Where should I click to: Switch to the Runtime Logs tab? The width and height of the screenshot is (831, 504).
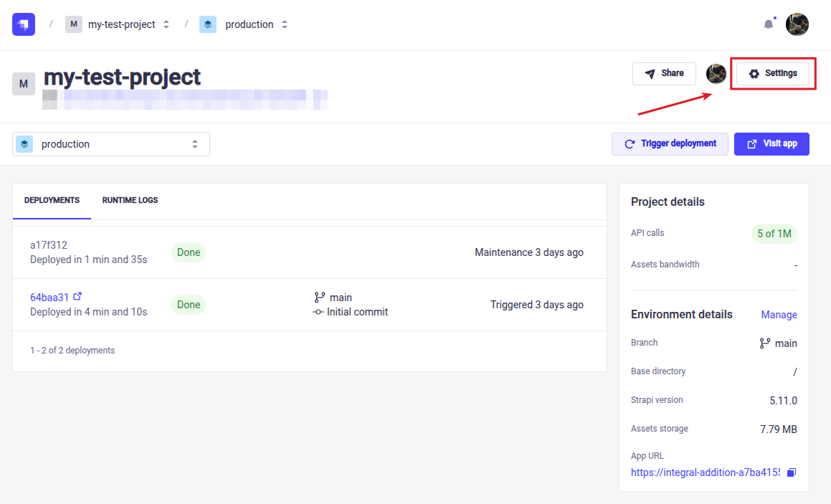130,200
